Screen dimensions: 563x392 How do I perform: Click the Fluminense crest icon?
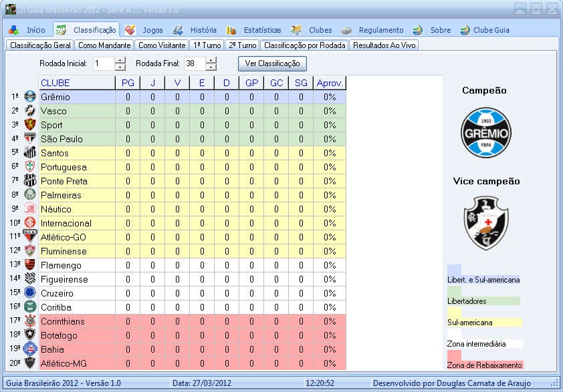30,250
